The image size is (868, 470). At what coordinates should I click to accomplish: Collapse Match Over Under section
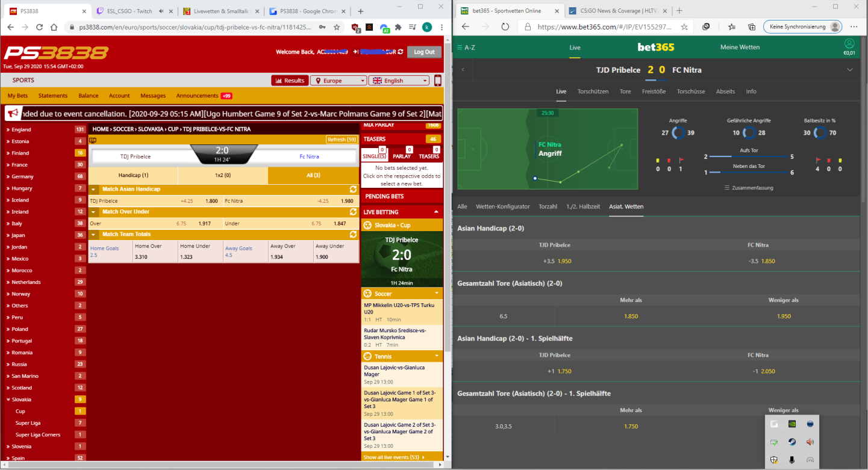tap(94, 212)
